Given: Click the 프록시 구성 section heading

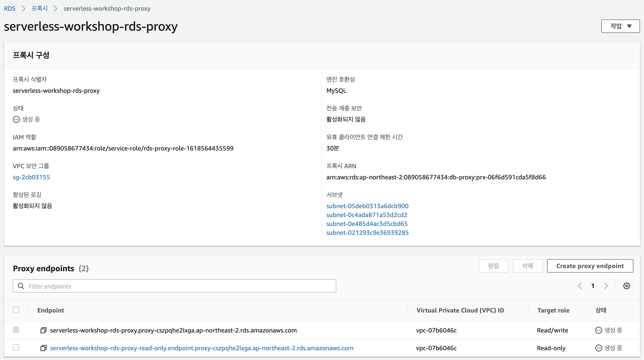Looking at the screenshot, I should tap(31, 55).
